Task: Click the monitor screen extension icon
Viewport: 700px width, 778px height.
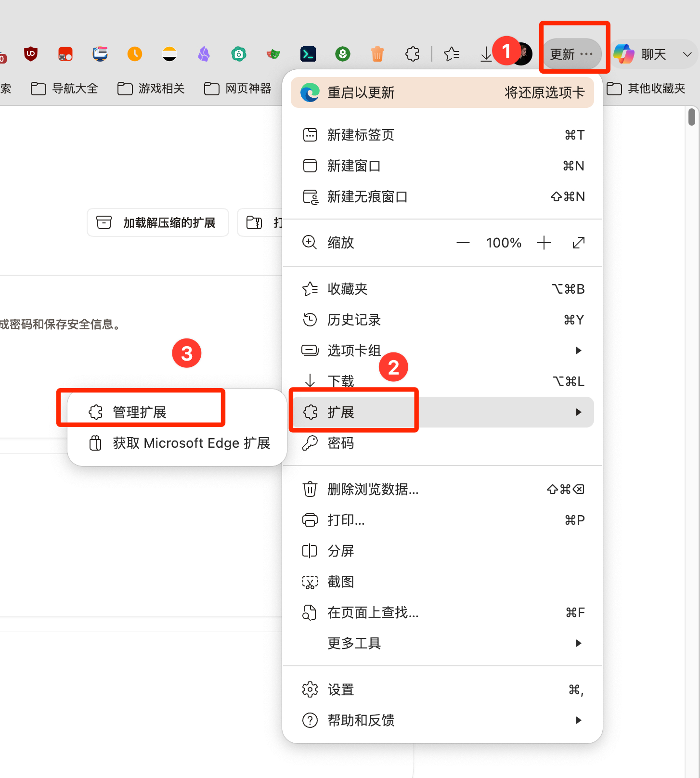Action: 100,53
